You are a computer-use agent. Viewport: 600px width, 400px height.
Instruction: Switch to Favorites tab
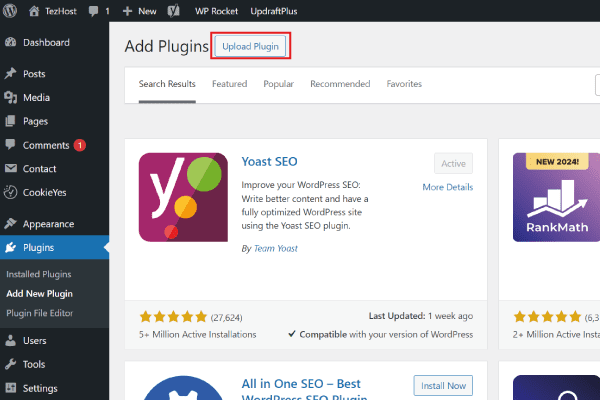click(x=404, y=84)
